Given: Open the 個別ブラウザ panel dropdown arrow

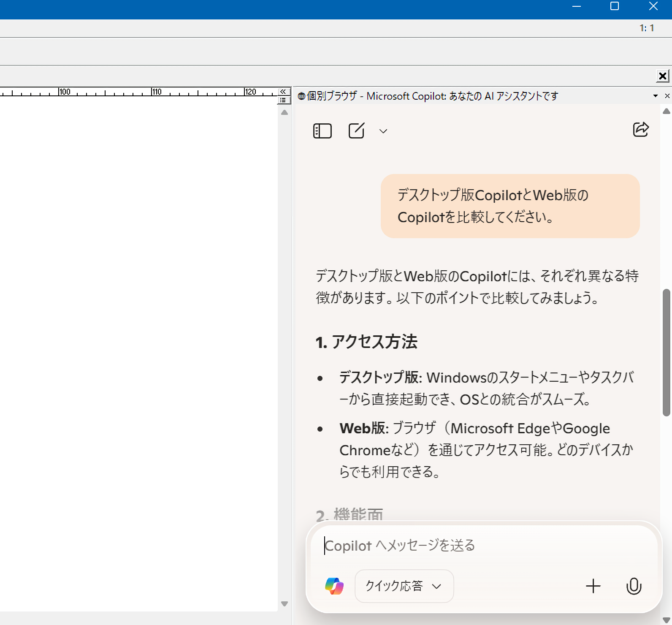Looking at the screenshot, I should (656, 96).
